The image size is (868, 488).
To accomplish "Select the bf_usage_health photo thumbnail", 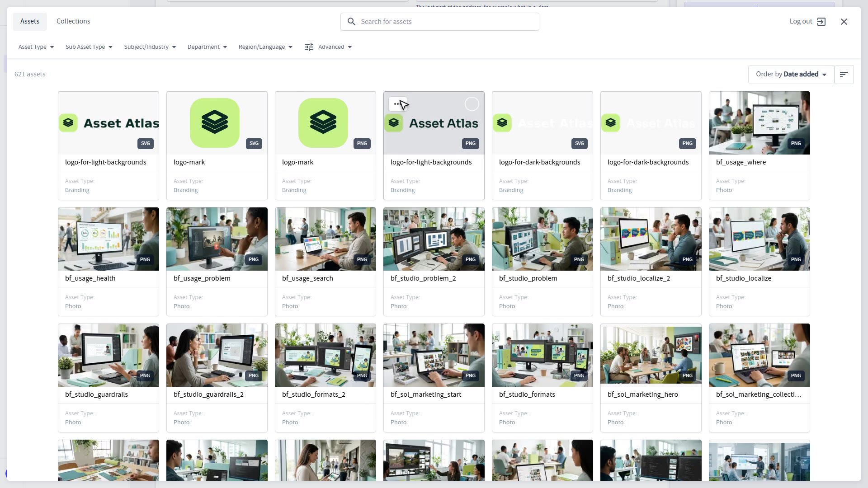I will (x=108, y=239).
